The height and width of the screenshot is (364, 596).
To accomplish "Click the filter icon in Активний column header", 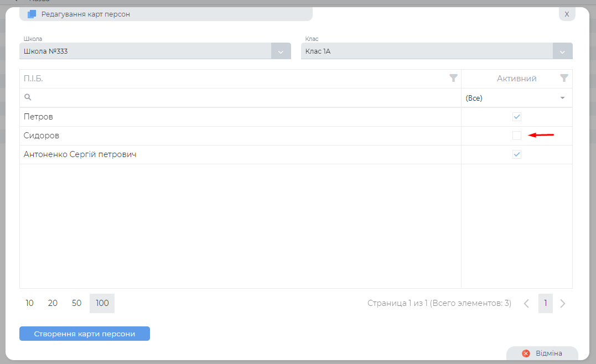I will [x=564, y=79].
